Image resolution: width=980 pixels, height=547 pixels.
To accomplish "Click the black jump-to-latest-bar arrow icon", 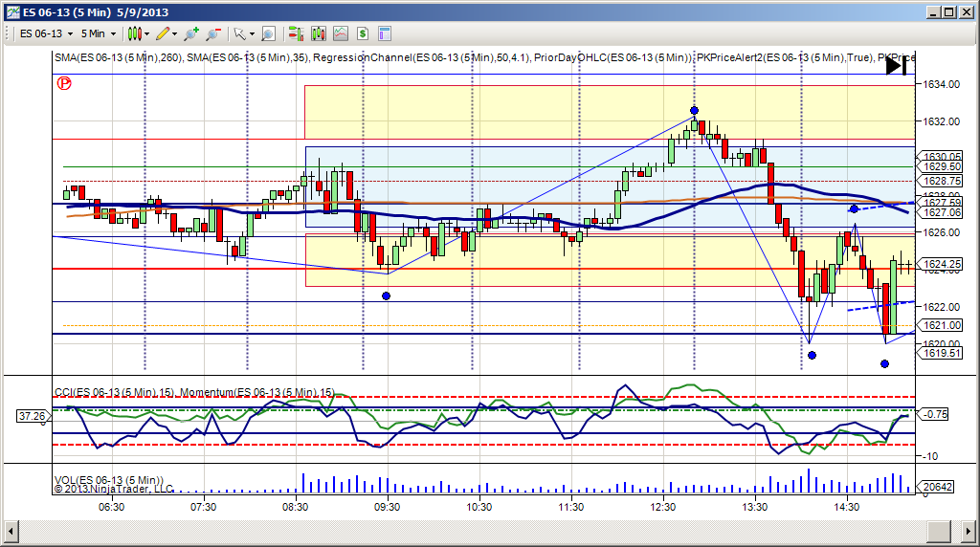I will [897, 66].
